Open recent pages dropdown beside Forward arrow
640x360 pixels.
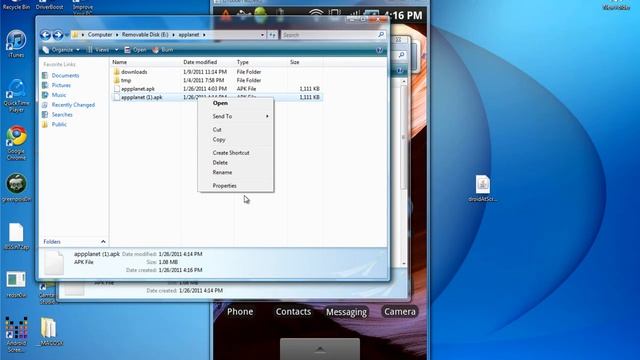(67, 36)
